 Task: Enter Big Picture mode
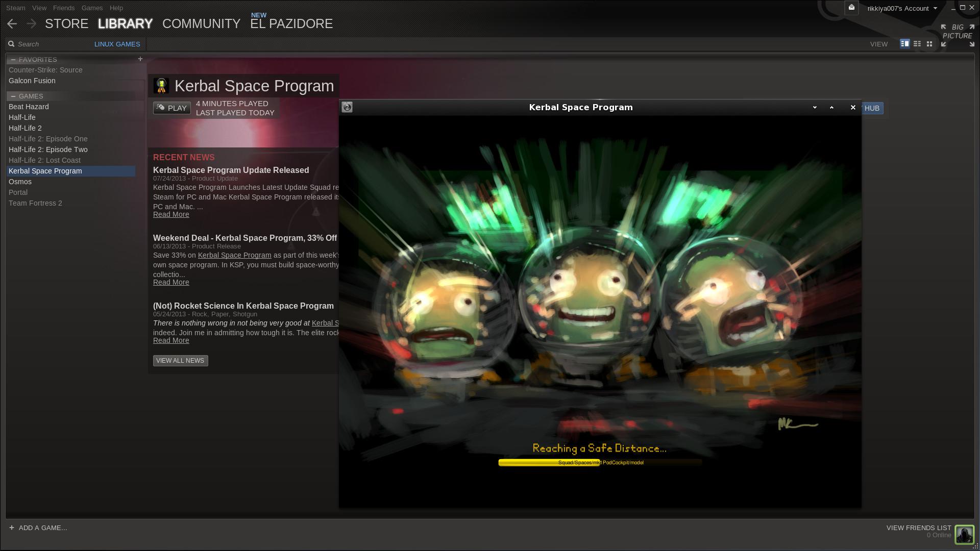tap(958, 35)
